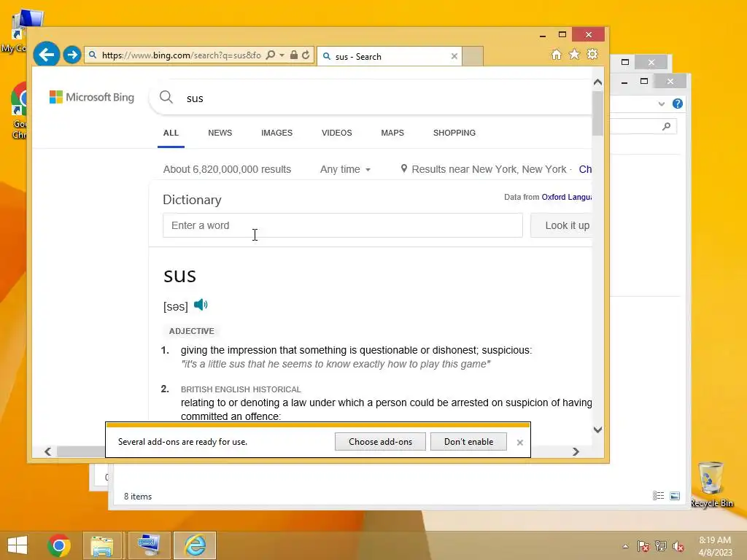Click the 'About 6,820,000,000 results' text
The image size is (747, 560).
tap(227, 169)
